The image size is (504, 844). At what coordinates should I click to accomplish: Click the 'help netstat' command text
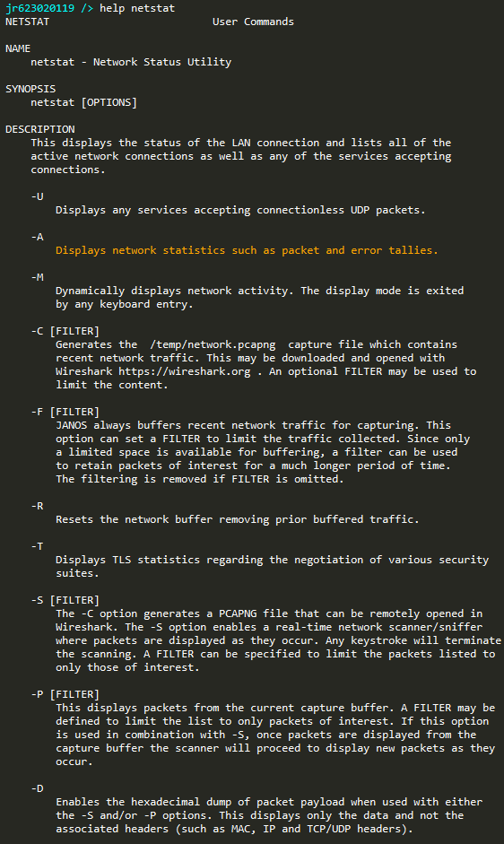tap(137, 8)
